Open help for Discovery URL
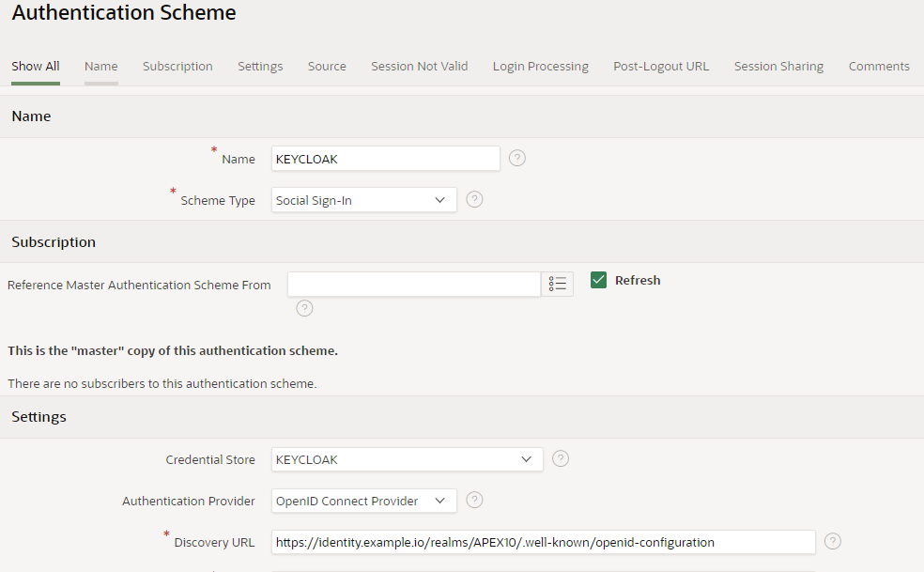This screenshot has width=924, height=572. click(833, 541)
